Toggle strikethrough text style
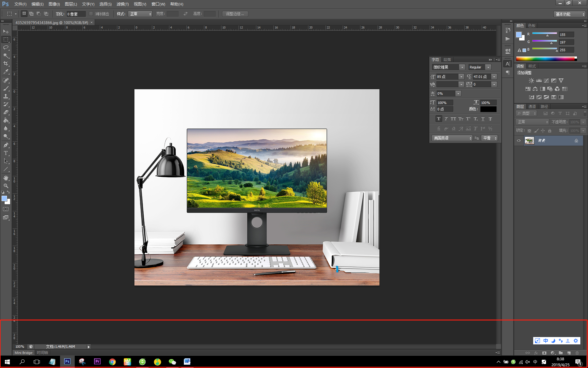588x368 pixels. click(490, 119)
